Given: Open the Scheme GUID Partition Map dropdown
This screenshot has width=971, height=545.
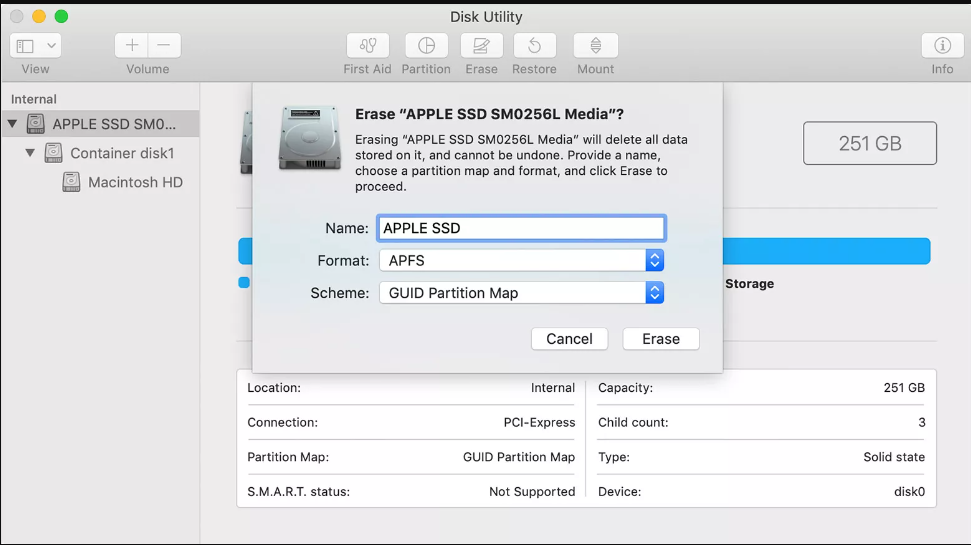Looking at the screenshot, I should (521, 293).
